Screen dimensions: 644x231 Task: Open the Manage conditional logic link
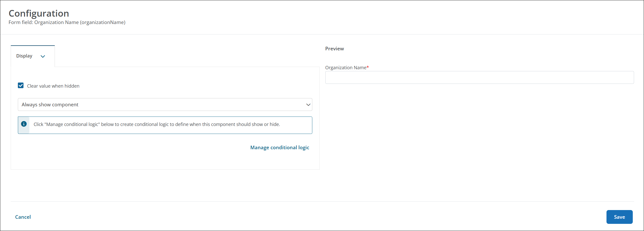[x=280, y=148]
